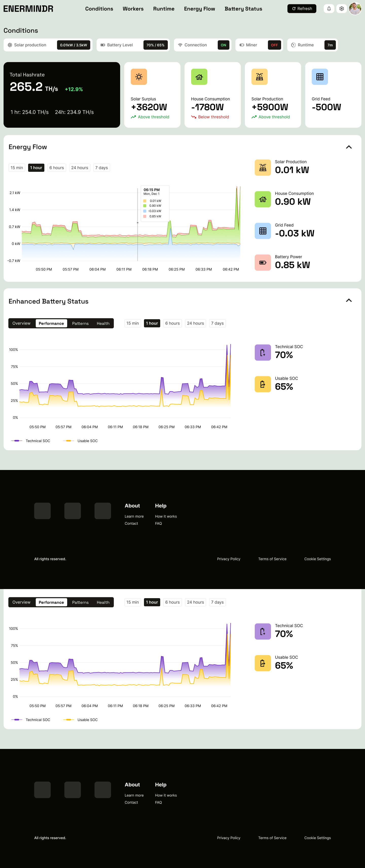
Task: Click the 0.01 kW Solar Production icon
Action: 263,167
